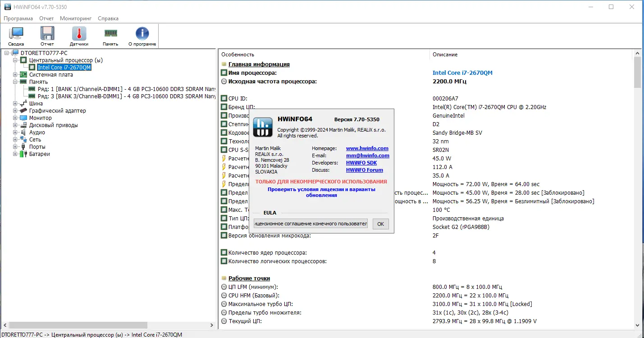Click the HWiNFO Forum link

click(x=364, y=170)
